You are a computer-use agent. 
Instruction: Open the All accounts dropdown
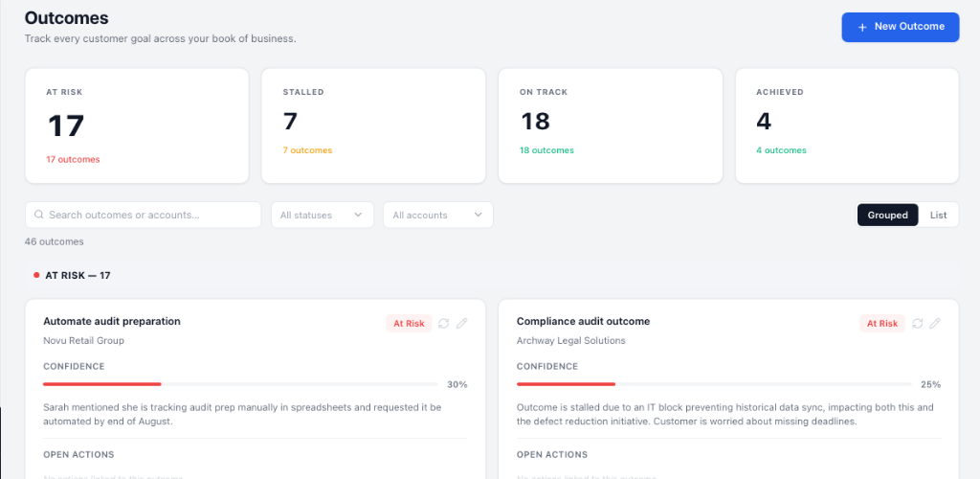(438, 216)
